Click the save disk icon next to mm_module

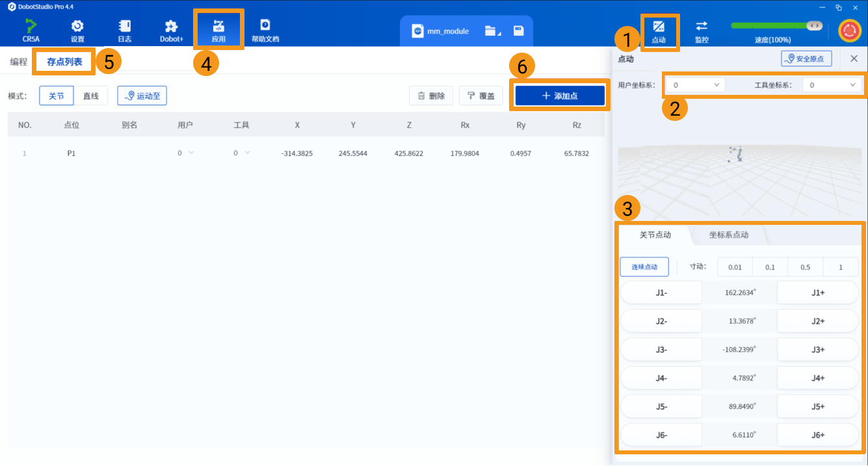pos(518,31)
